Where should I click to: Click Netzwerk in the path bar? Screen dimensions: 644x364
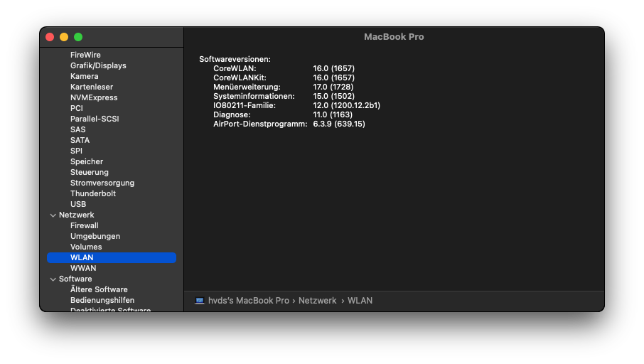tap(317, 301)
